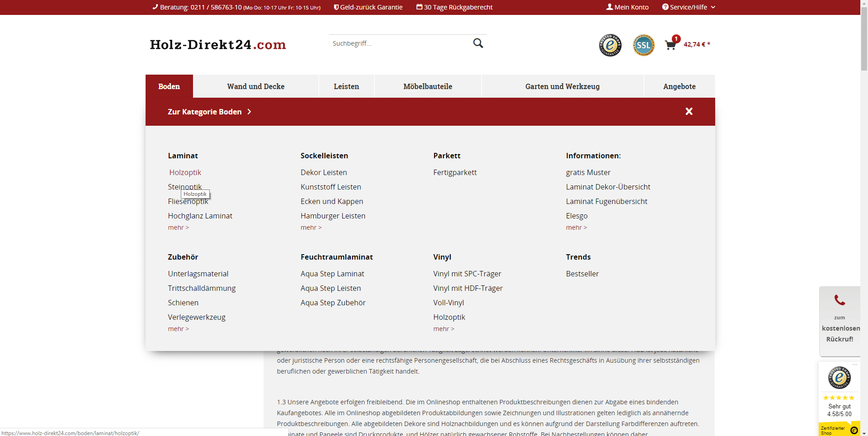The width and height of the screenshot is (868, 436).
Task: Click zum kostenlosen Rückruf text
Action: [x=840, y=328]
